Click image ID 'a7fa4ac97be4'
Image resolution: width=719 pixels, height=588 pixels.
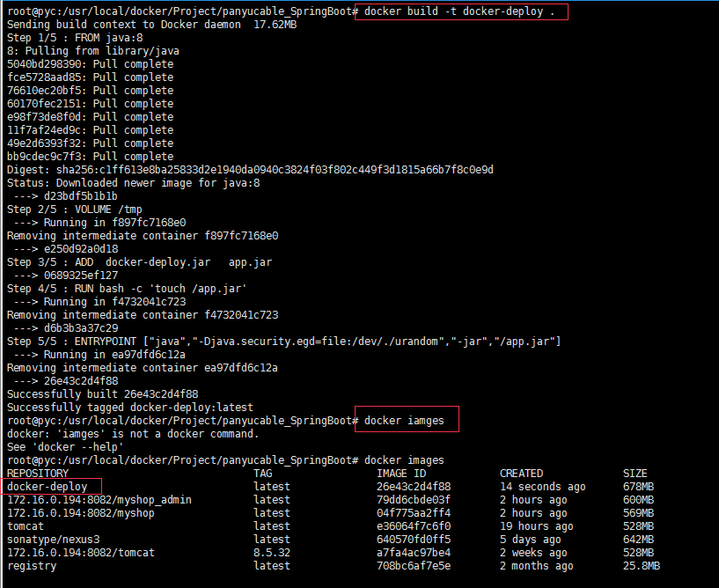pos(414,553)
